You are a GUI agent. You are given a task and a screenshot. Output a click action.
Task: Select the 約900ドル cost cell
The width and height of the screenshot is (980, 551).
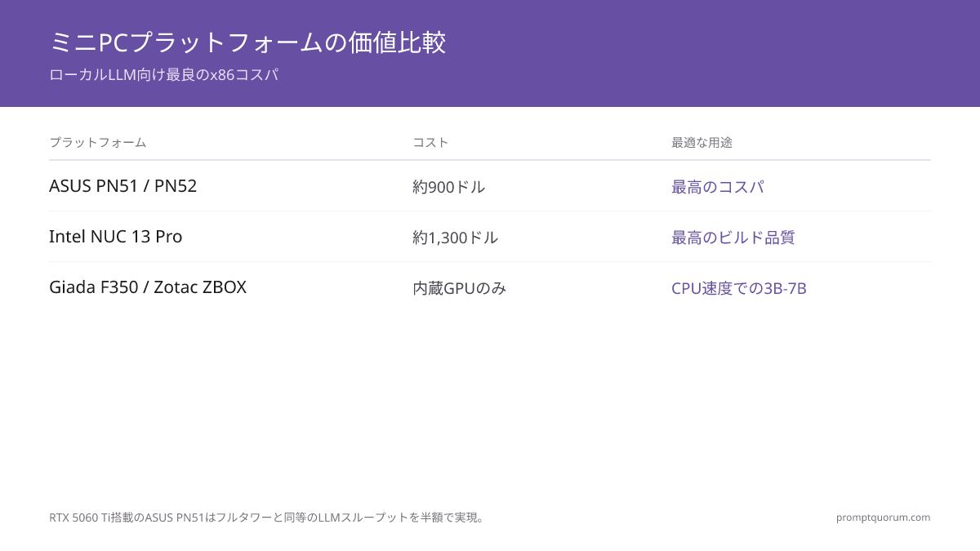(448, 187)
